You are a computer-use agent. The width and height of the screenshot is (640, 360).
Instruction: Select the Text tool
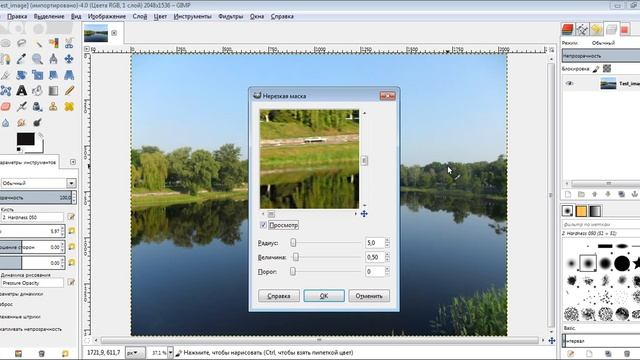coord(21,91)
